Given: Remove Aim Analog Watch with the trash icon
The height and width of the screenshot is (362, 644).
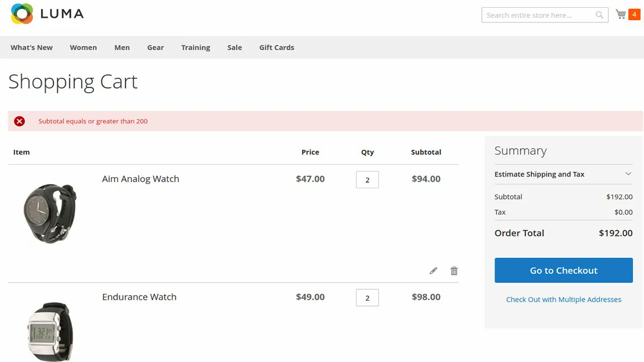Looking at the screenshot, I should pyautogui.click(x=454, y=270).
